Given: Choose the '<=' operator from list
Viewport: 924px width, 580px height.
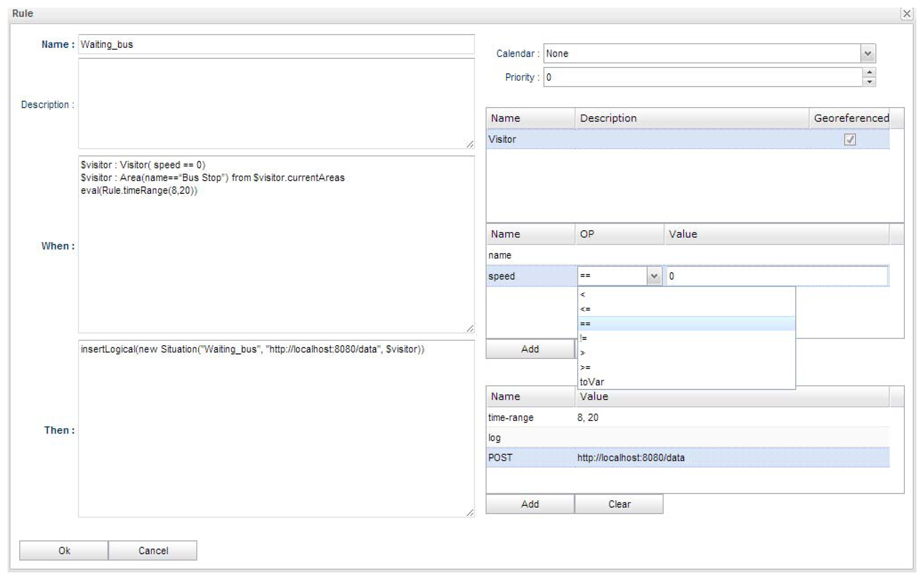Looking at the screenshot, I should (686, 309).
